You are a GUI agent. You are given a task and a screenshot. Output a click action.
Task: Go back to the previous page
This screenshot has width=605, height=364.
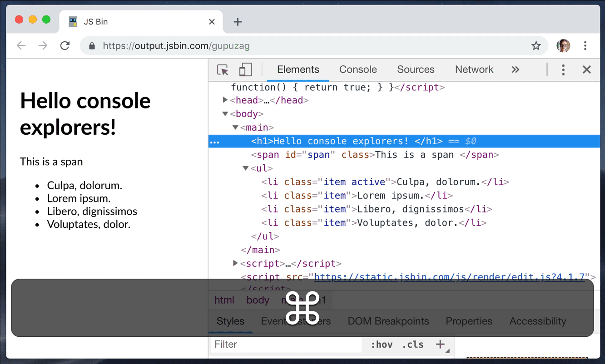(x=21, y=45)
